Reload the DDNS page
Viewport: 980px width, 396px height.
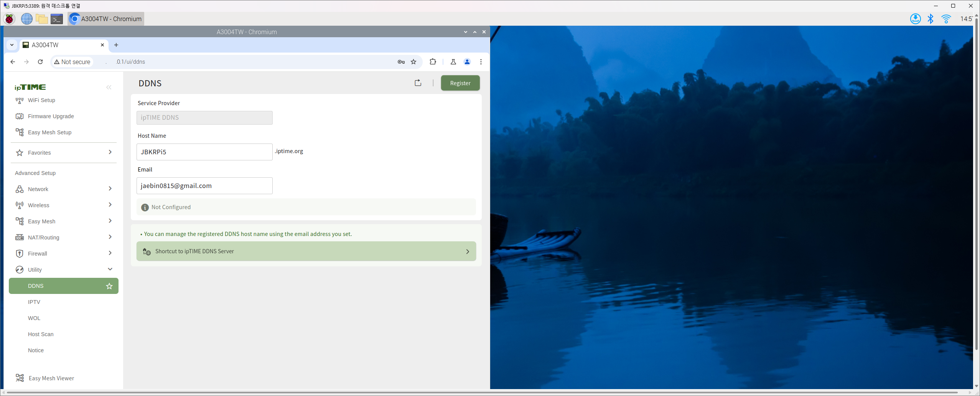40,62
